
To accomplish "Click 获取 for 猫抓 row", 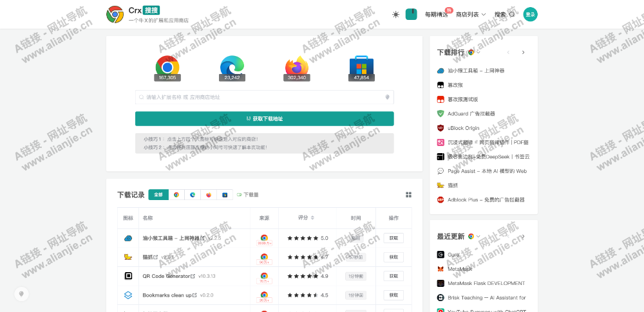I will (393, 257).
